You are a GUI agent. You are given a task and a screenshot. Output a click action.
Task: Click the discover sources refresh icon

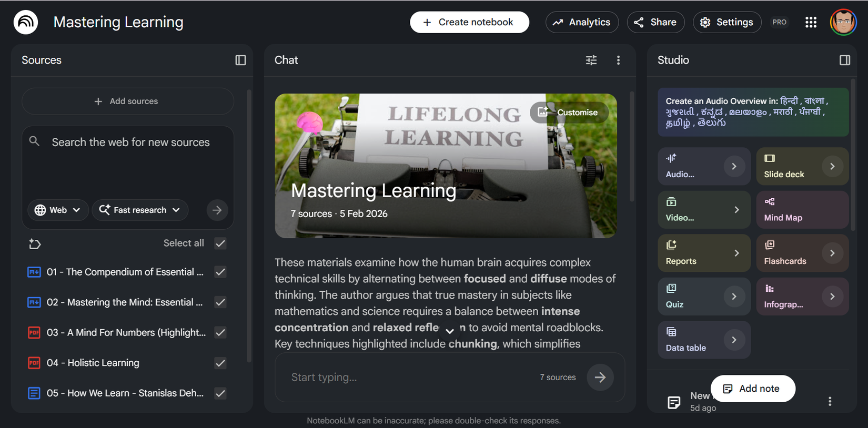35,243
